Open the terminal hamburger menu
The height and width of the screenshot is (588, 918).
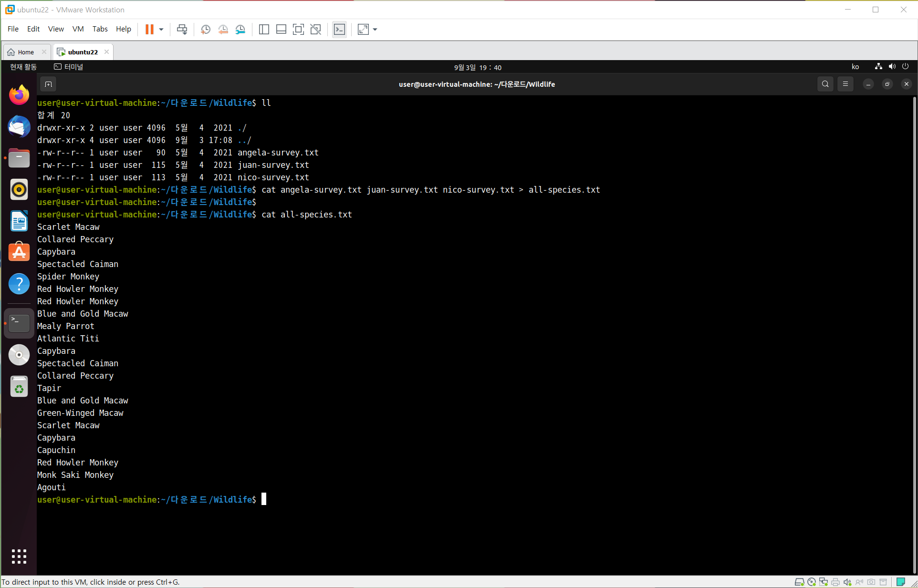coord(845,84)
